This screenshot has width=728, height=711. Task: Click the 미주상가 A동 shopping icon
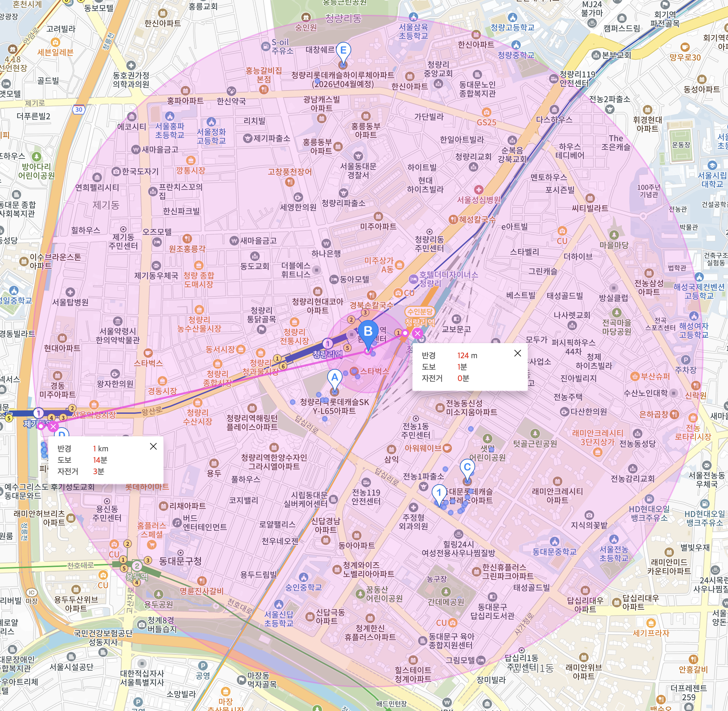click(399, 265)
